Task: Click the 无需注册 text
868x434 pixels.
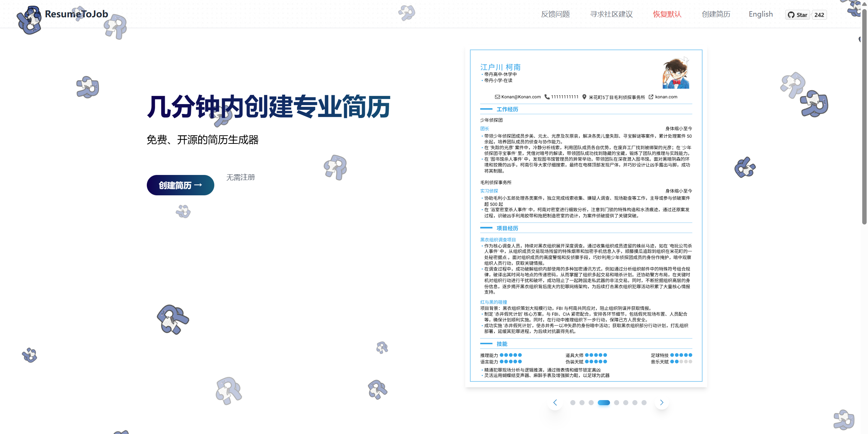Action: [x=240, y=177]
